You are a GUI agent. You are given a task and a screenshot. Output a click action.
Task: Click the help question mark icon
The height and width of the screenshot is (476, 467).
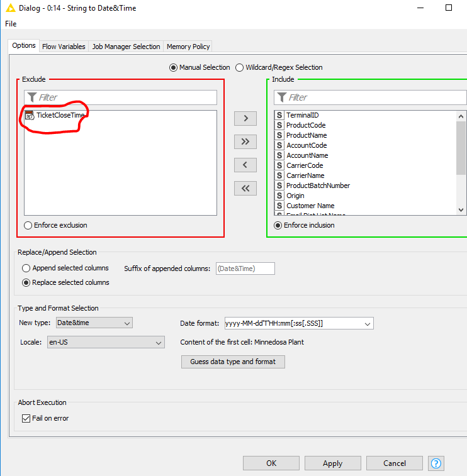[436, 463]
